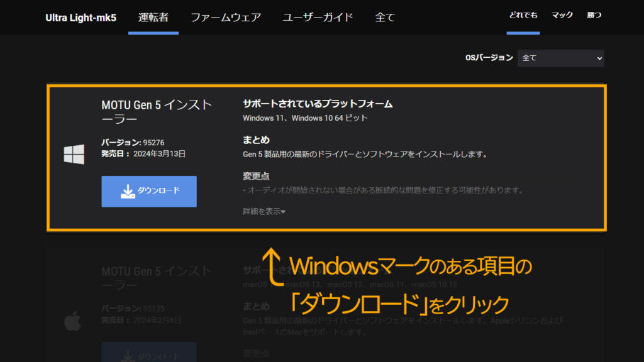Click the Windows 11、Windows 10 64 ビット text
This screenshot has width=644, height=362.
point(305,118)
